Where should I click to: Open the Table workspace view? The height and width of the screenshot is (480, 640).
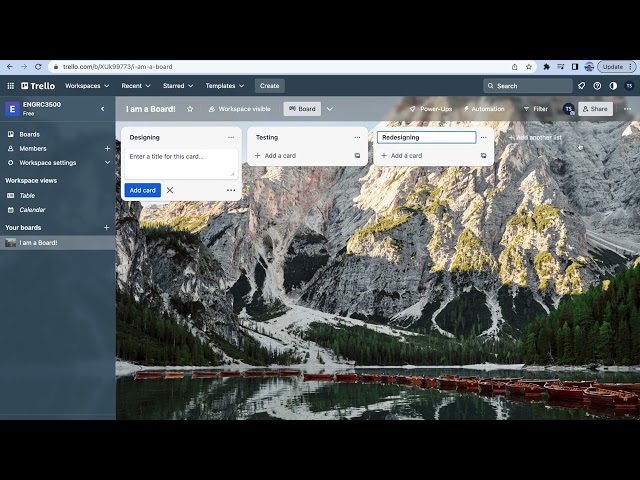coord(27,196)
